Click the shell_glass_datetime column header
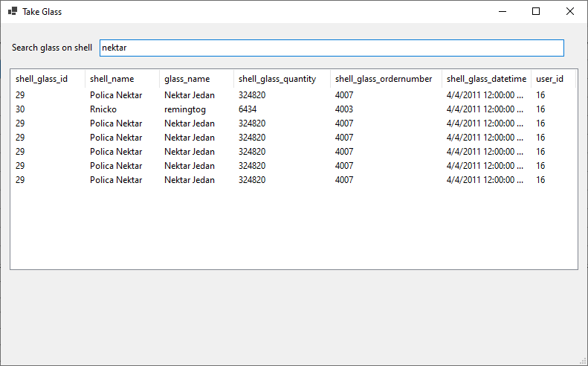Image resolution: width=588 pixels, height=366 pixels. [x=486, y=79]
